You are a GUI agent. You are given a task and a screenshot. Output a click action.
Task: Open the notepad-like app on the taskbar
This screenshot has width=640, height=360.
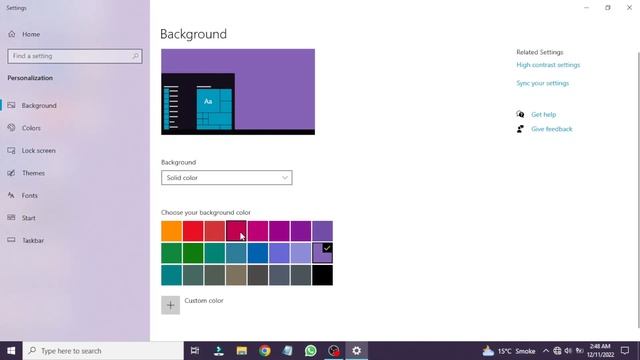click(x=288, y=351)
